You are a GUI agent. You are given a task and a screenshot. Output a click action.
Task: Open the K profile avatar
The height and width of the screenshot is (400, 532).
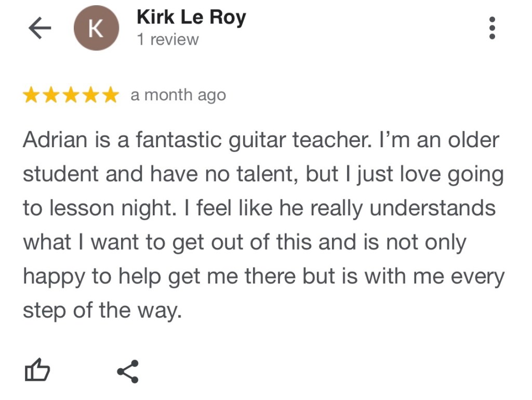(96, 29)
